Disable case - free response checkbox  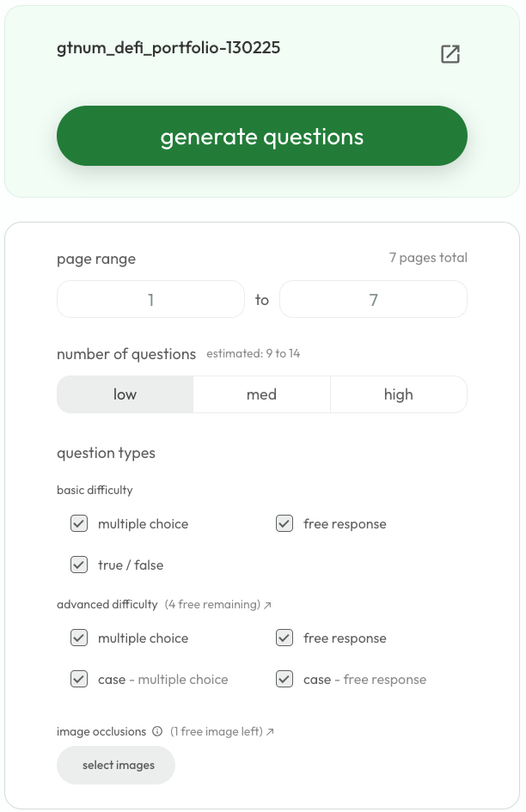(x=284, y=679)
